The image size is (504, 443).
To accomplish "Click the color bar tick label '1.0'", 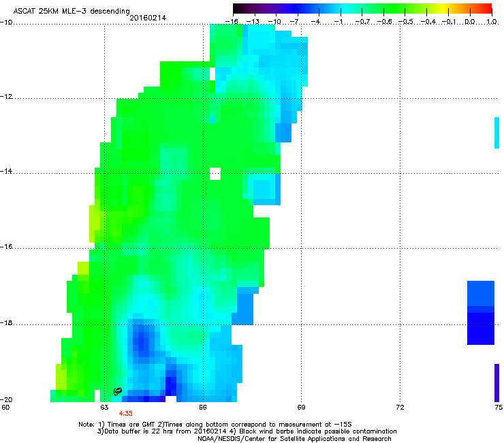I will (492, 22).
